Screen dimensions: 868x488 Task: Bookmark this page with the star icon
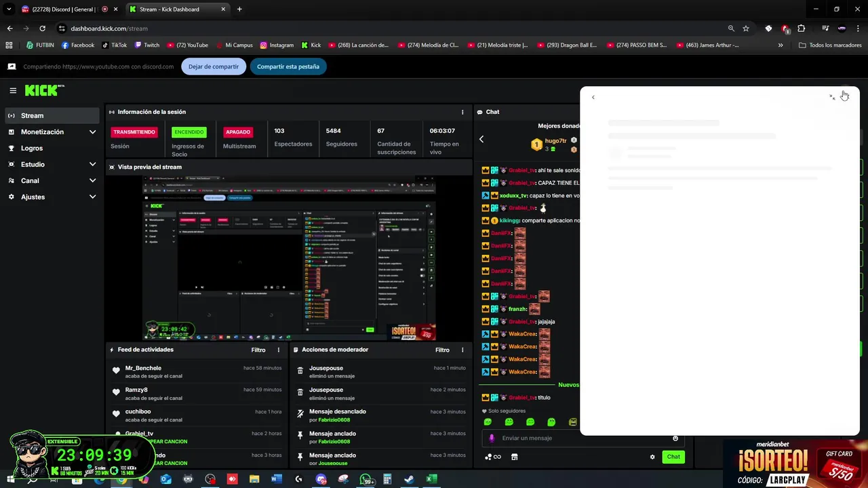(746, 28)
